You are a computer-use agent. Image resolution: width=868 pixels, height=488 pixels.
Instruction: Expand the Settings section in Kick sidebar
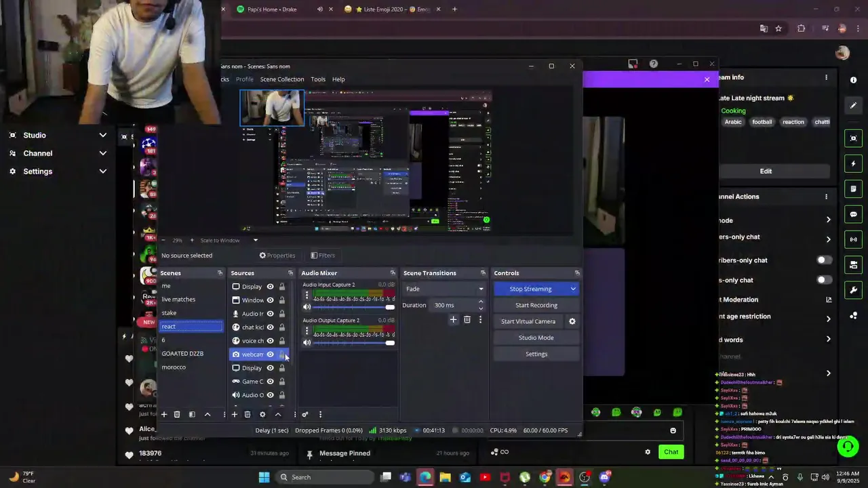103,171
